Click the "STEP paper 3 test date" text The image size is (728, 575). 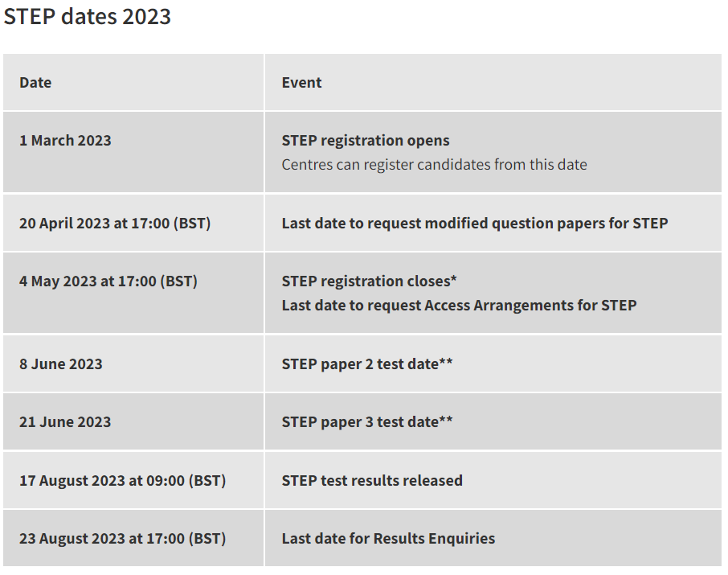(360, 422)
